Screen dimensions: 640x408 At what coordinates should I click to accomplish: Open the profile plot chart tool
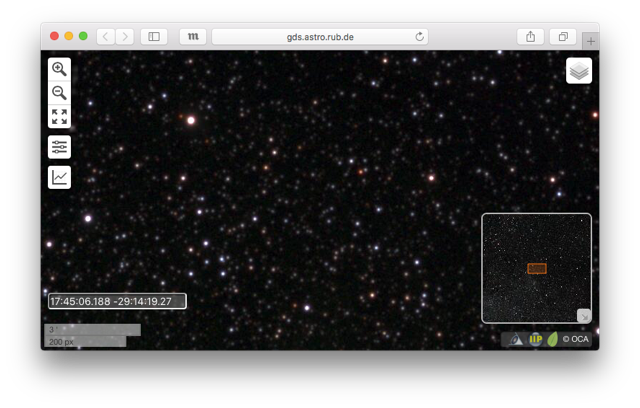(x=59, y=177)
